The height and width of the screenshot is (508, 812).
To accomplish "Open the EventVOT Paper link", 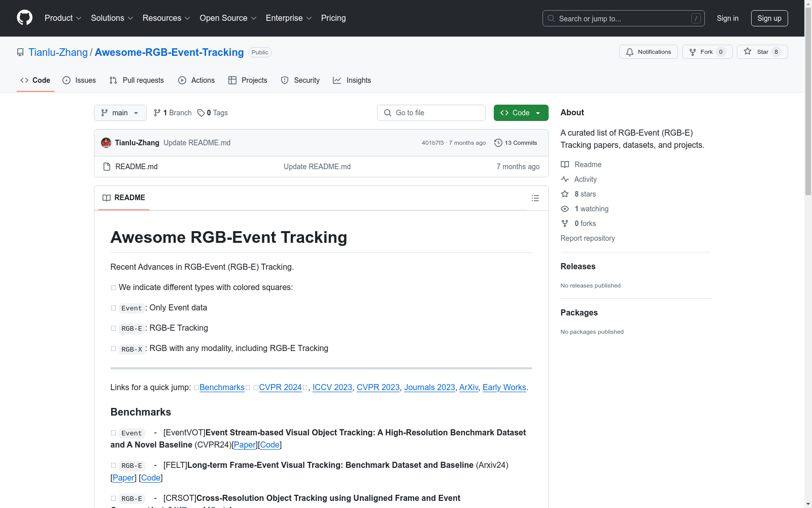I will point(245,444).
